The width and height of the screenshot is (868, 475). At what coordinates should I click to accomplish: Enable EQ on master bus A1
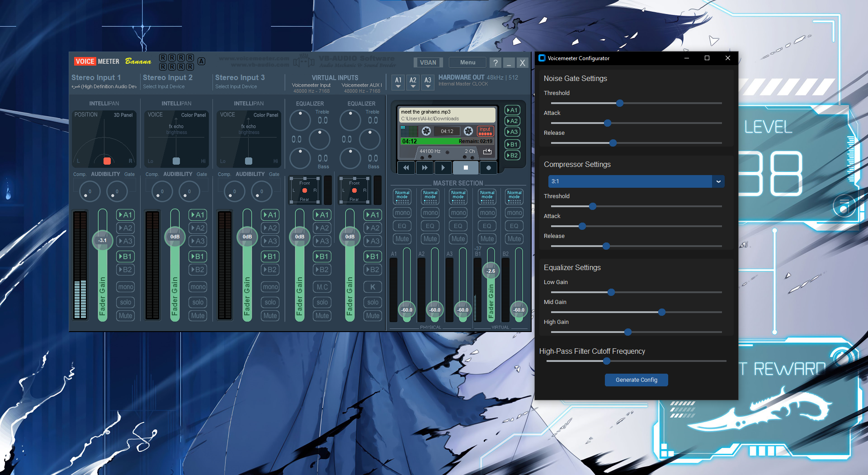[x=402, y=226]
